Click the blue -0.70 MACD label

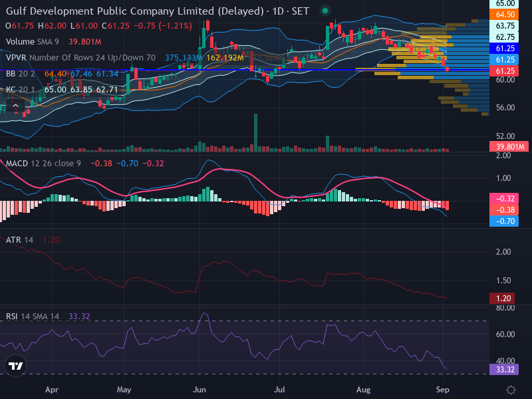(x=504, y=221)
